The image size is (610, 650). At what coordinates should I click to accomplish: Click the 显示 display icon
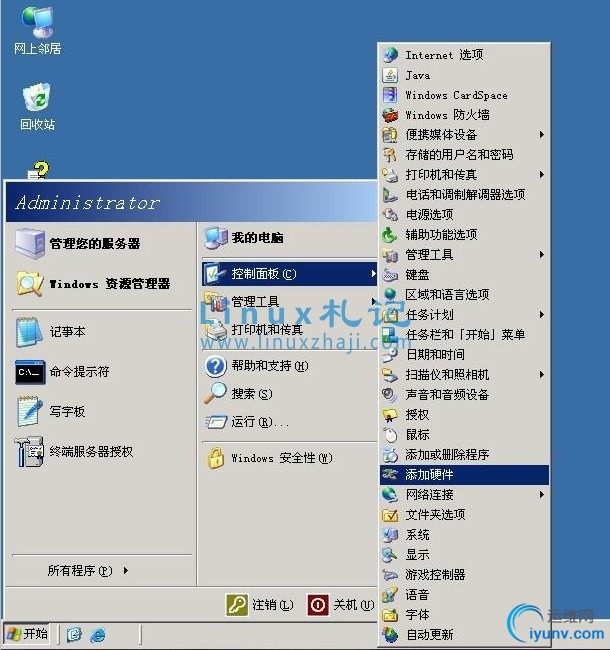(x=390, y=555)
